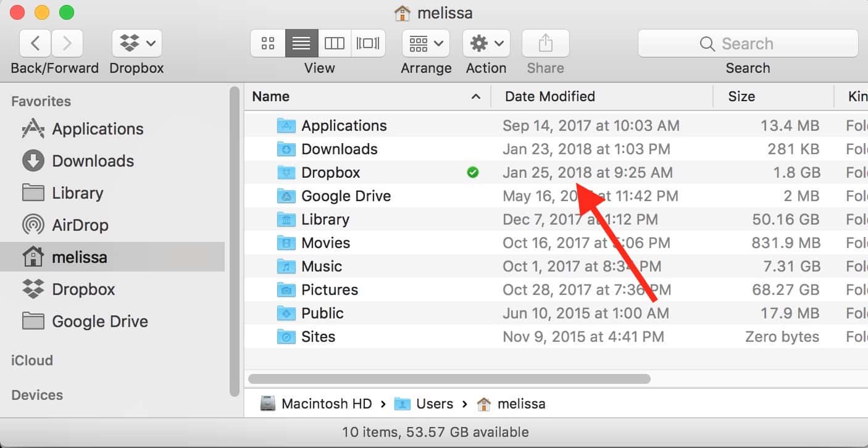Click Macintosh HD in the path bar
868x448 pixels.
[x=326, y=404]
